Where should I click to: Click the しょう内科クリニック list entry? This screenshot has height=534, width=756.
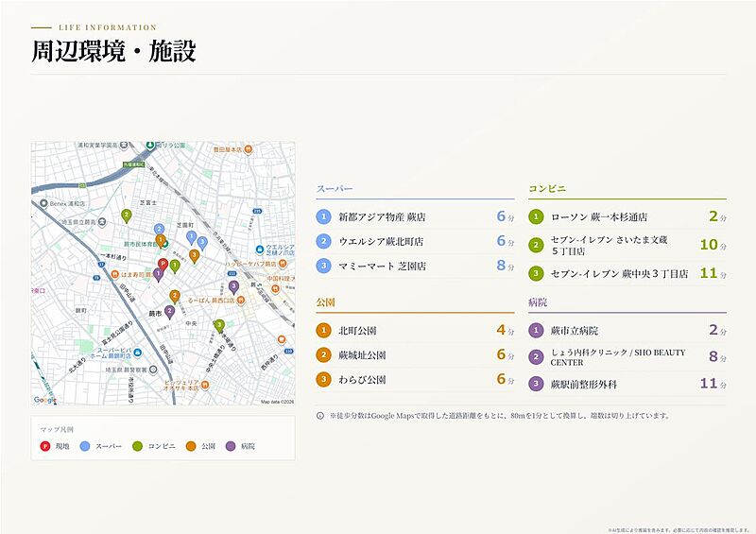pos(627,357)
